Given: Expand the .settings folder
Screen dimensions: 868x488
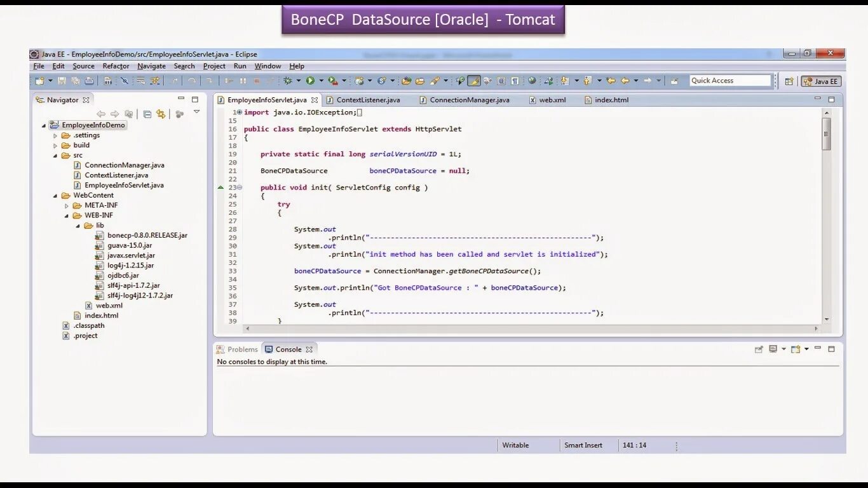Looking at the screenshot, I should click(x=55, y=135).
